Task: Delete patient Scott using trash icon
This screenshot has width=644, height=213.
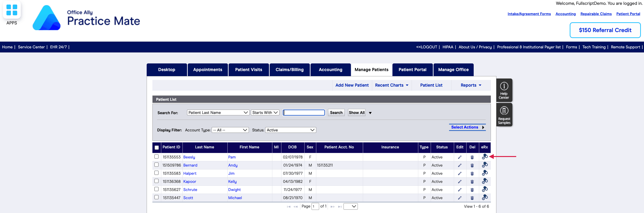Action: click(x=472, y=198)
